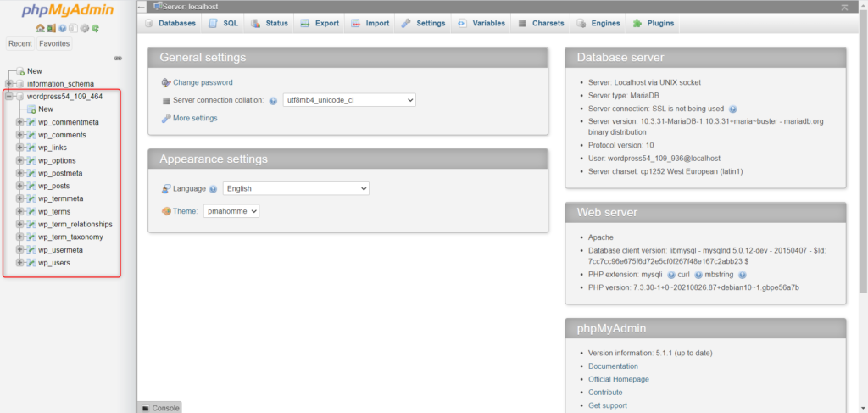868x413 pixels.
Task: Click the phpMyAdmin logo
Action: (x=68, y=10)
